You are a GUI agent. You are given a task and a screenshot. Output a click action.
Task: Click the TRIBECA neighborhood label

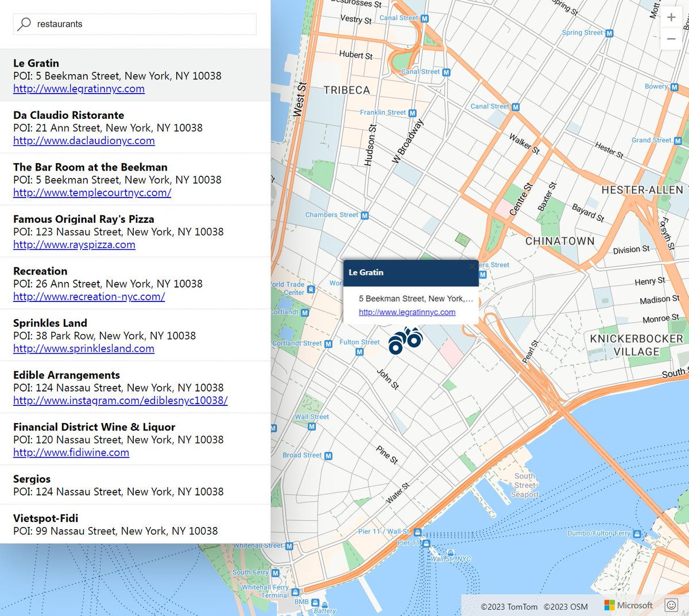[347, 90]
